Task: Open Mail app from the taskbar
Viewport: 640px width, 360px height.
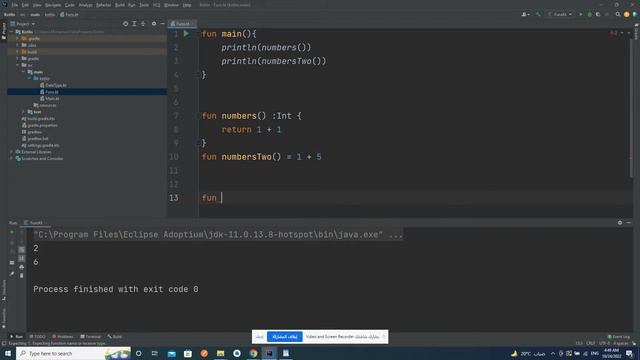Action: pyautogui.click(x=172, y=353)
